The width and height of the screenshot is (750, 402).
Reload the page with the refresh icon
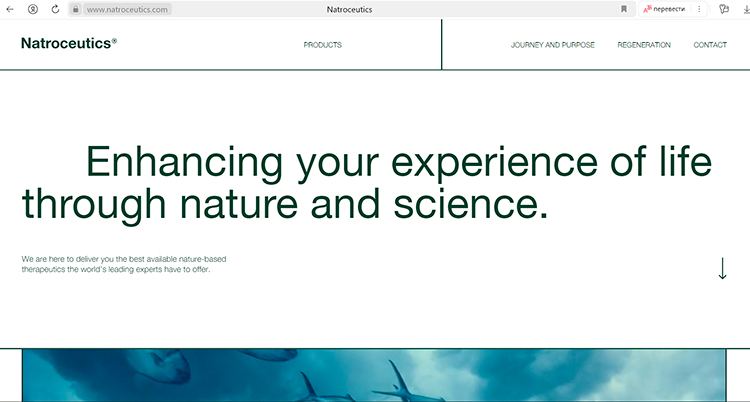(x=54, y=9)
